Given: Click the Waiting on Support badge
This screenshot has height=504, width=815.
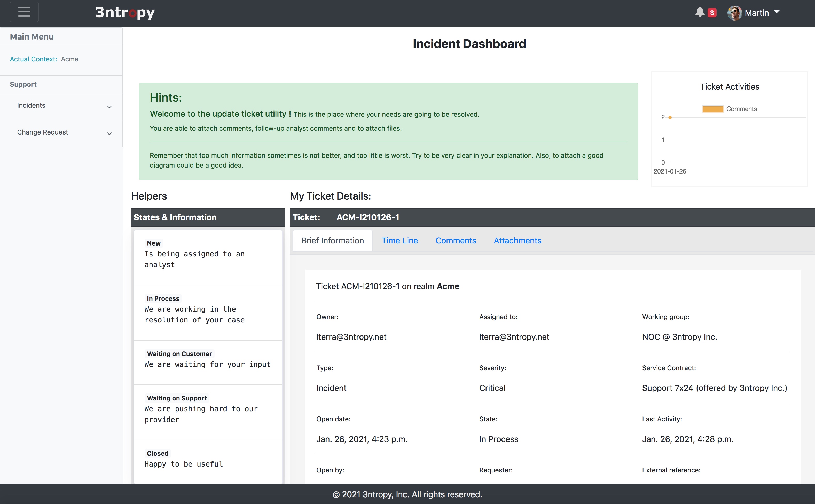Looking at the screenshot, I should pos(177,398).
